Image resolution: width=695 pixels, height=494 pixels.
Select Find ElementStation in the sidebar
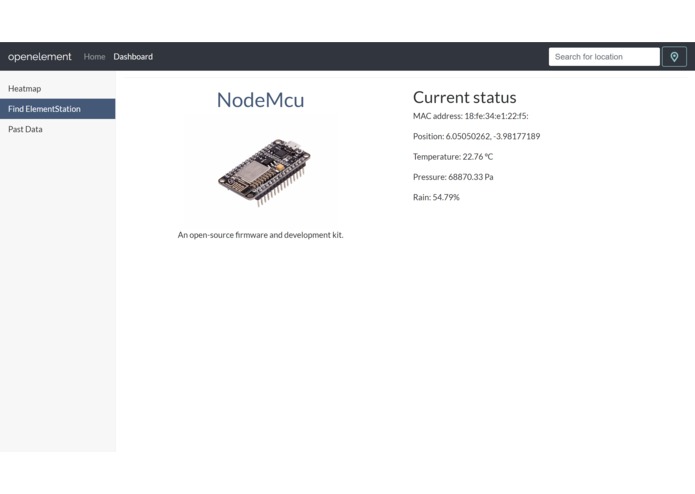tap(58, 109)
